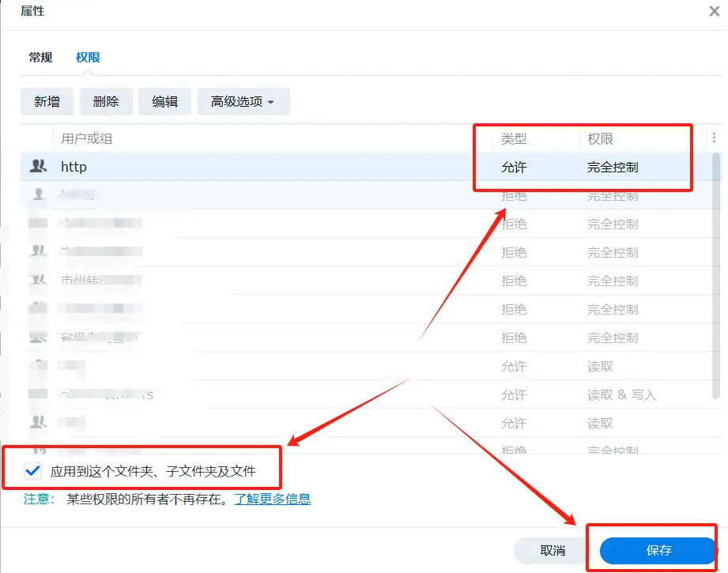
Task: Click the 新增 button
Action: pos(47,101)
